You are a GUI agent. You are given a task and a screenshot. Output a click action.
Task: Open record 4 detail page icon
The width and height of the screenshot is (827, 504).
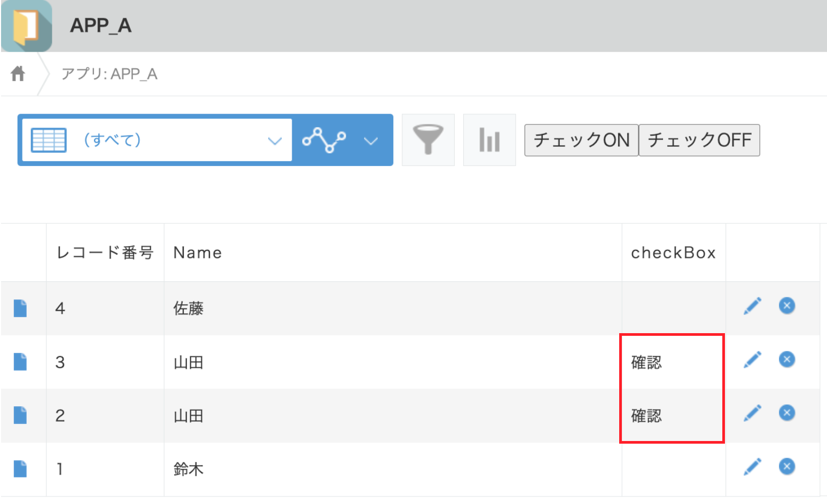pyautogui.click(x=20, y=308)
